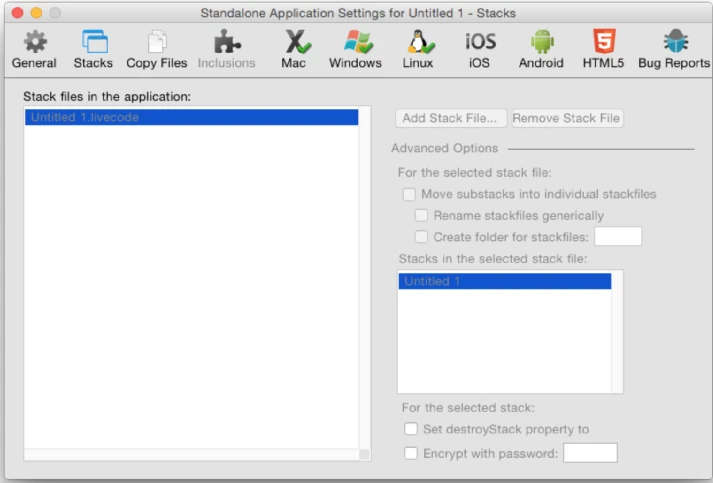The image size is (713, 483).
Task: Select Untitled 1.livecode in stack files list
Action: [x=191, y=117]
